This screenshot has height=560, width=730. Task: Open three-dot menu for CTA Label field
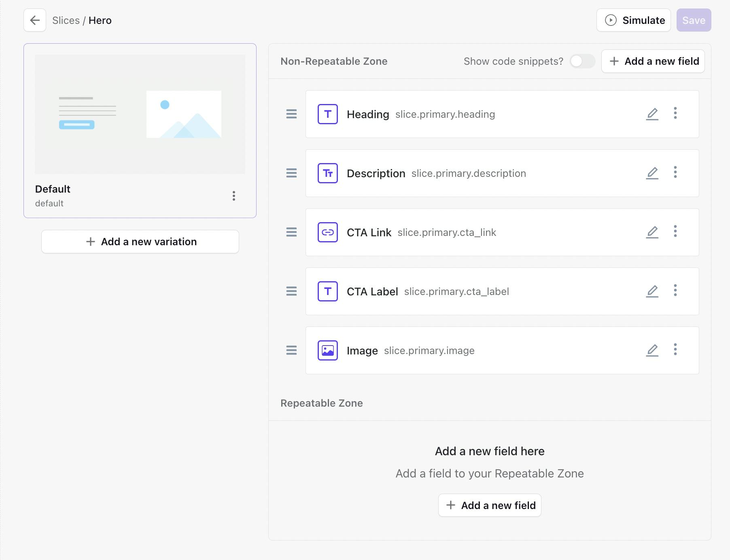tap(675, 291)
